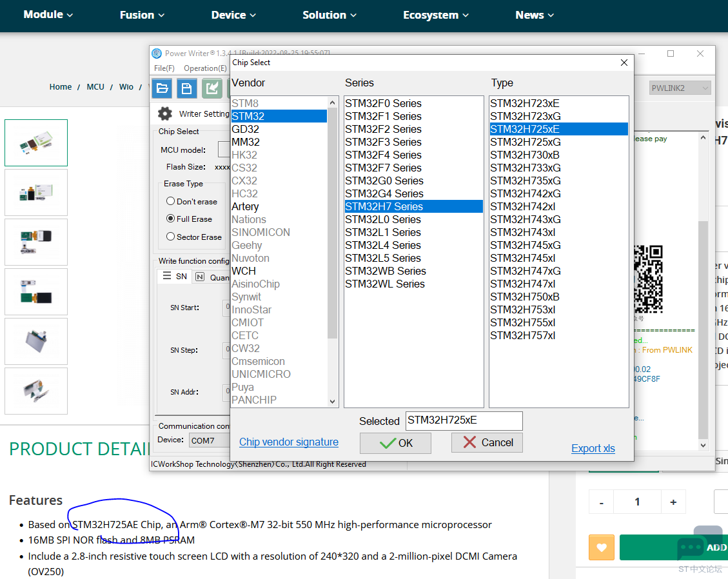Select STM32G0 Series in Series list
728x579 pixels.
[x=414, y=181]
